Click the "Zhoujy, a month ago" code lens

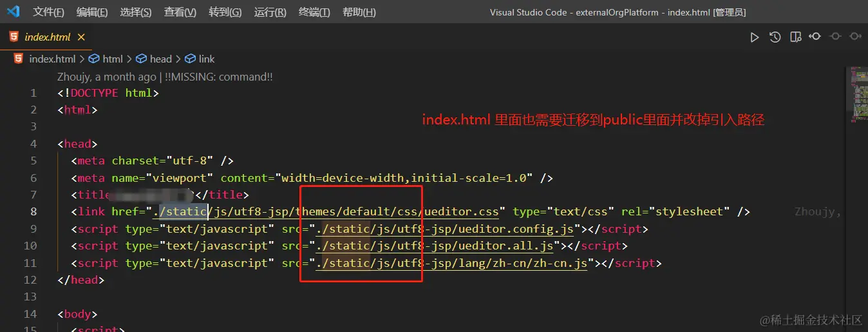tap(107, 77)
